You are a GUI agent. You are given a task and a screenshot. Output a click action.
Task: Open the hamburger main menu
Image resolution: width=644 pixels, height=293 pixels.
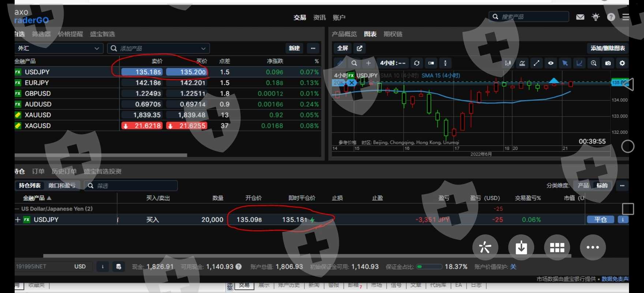click(x=625, y=17)
